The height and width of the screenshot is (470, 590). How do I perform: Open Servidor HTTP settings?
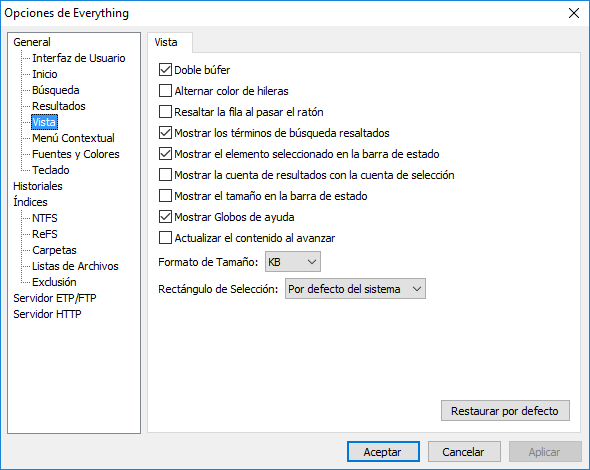coord(47,314)
